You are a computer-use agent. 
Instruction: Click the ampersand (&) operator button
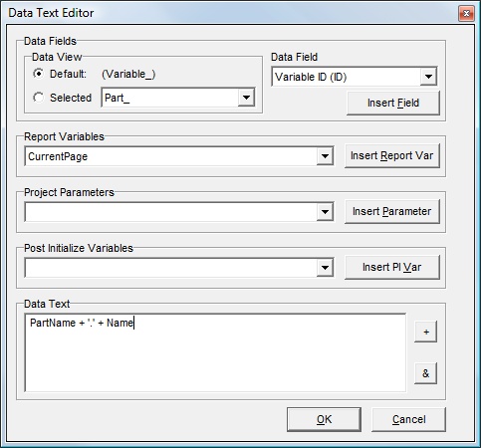pyautogui.click(x=426, y=373)
